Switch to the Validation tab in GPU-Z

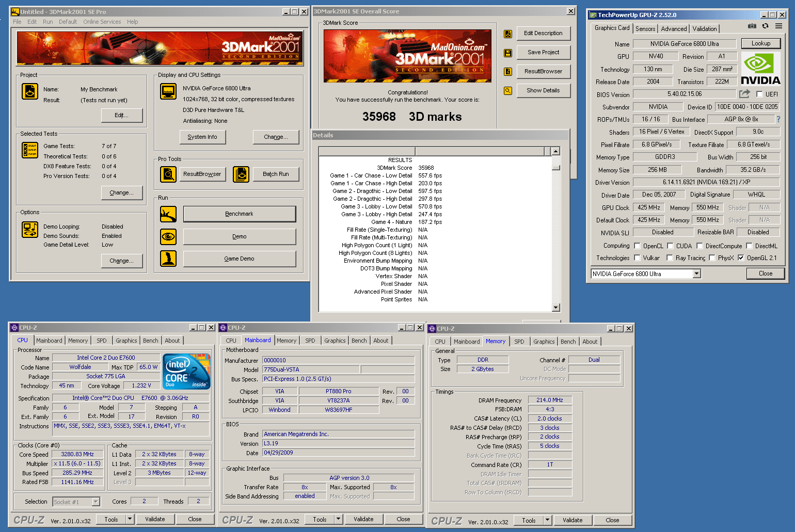pyautogui.click(x=705, y=29)
